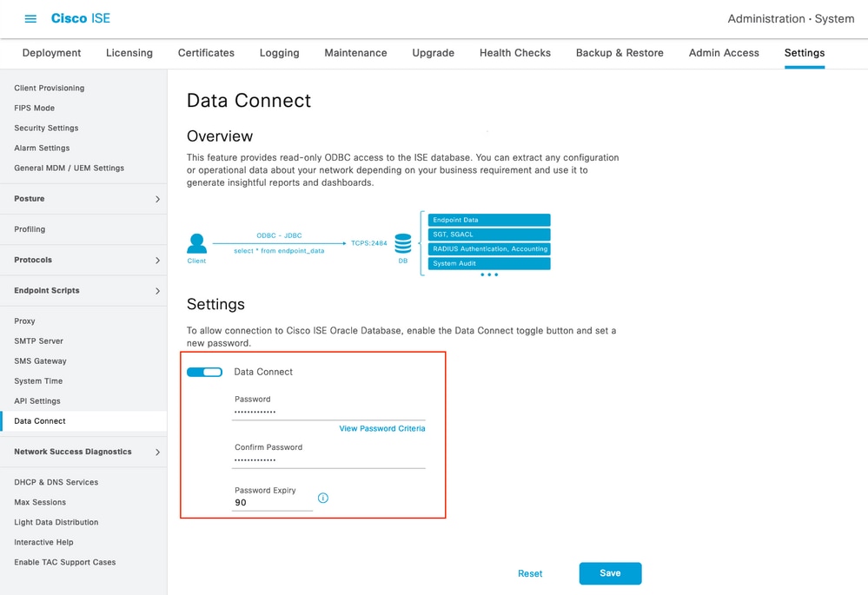Expand the Endpoint Scripts section

point(83,291)
